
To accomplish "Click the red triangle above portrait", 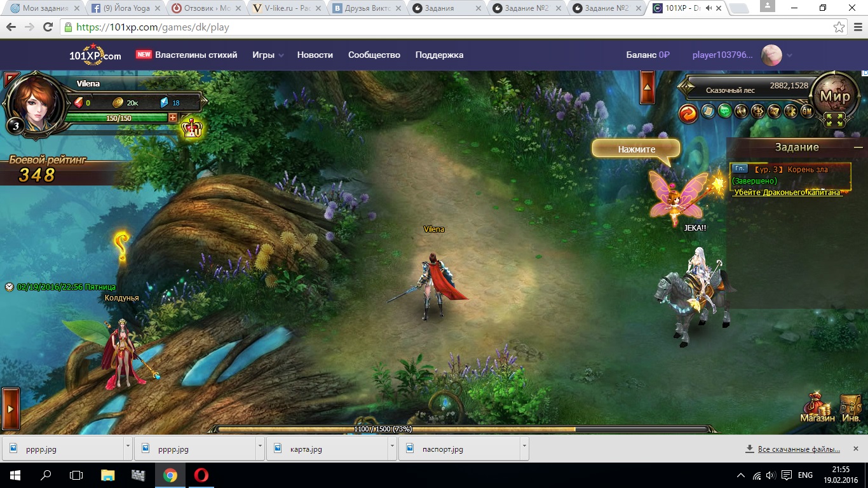I will 11,79.
